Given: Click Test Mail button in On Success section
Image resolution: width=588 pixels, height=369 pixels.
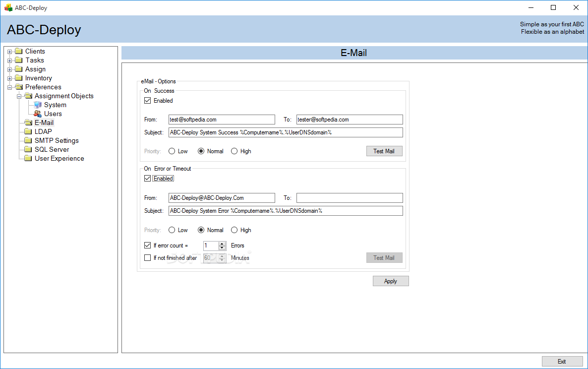Looking at the screenshot, I should (384, 151).
